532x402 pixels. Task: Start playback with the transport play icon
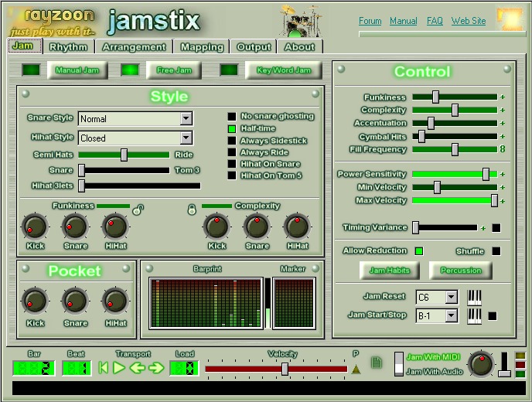pos(119,368)
